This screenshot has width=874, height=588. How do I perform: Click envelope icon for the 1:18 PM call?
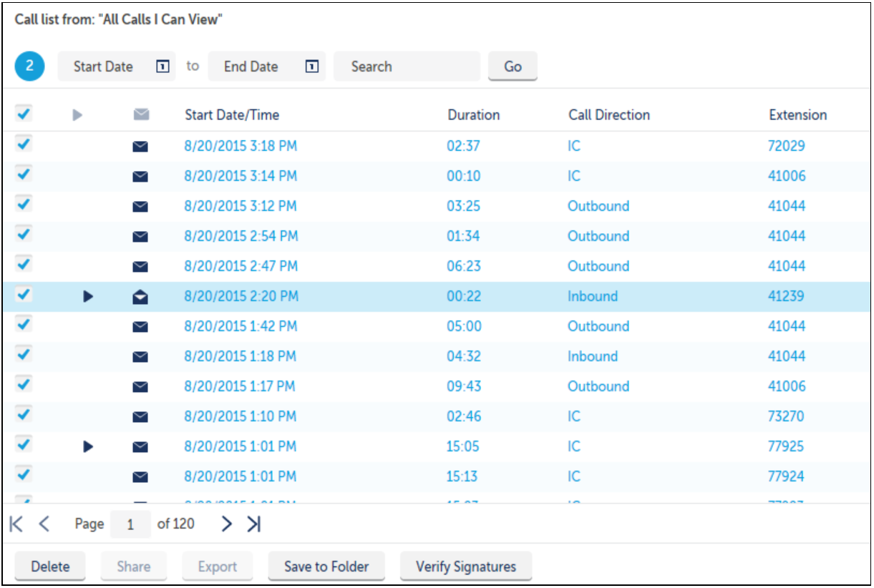coord(141,357)
